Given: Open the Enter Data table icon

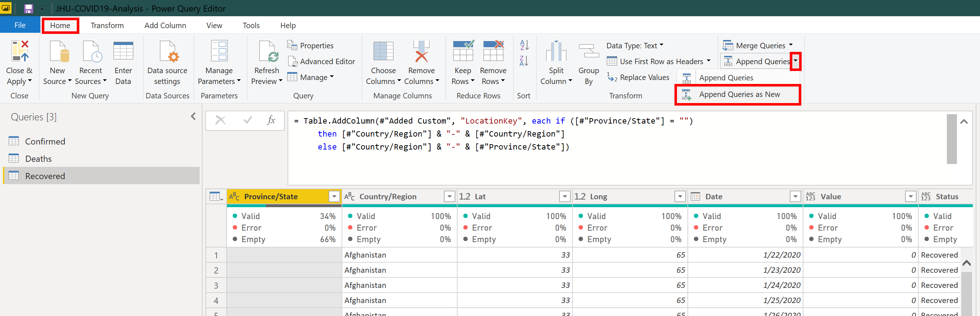Looking at the screenshot, I should pyautogui.click(x=123, y=51).
